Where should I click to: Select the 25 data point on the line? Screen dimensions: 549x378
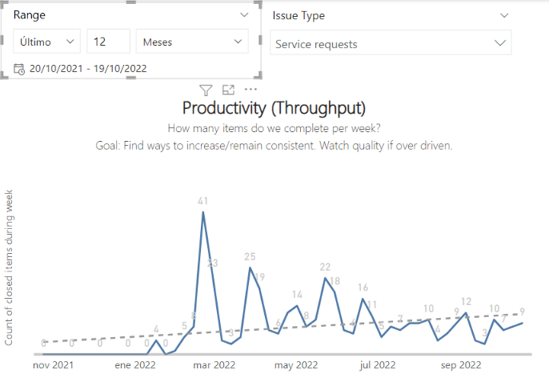pyautogui.click(x=250, y=268)
